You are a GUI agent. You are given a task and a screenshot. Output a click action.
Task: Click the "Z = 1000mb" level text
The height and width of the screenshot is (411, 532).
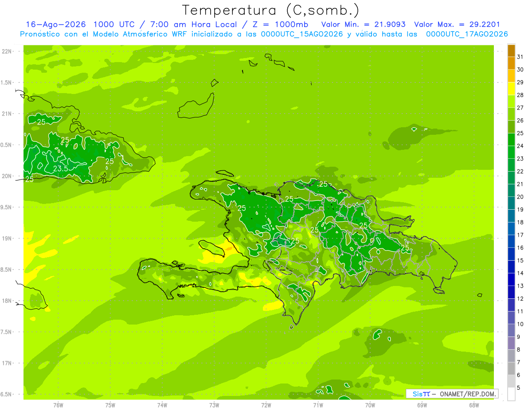[280, 24]
